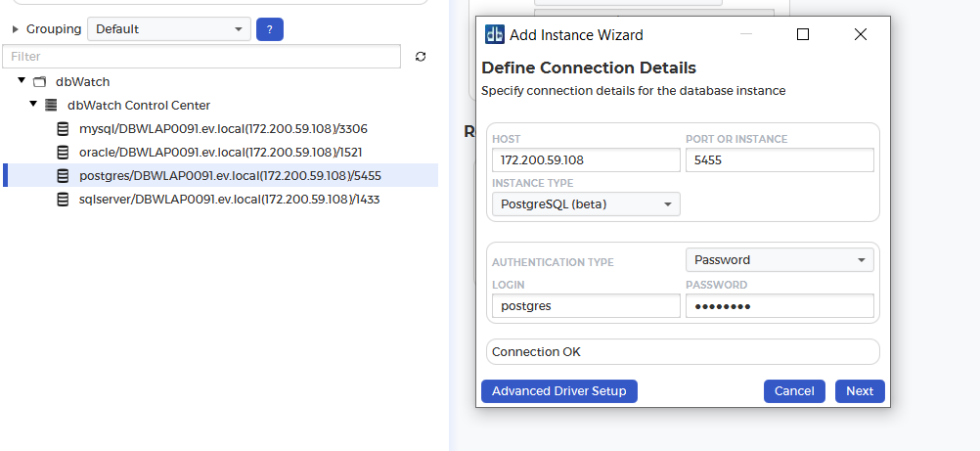Click the Host input field
The image size is (980, 451).
(x=585, y=160)
